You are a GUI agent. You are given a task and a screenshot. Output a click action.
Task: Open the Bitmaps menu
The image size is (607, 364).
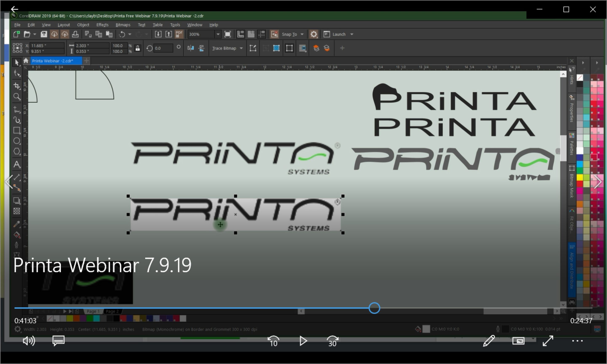[x=123, y=25]
